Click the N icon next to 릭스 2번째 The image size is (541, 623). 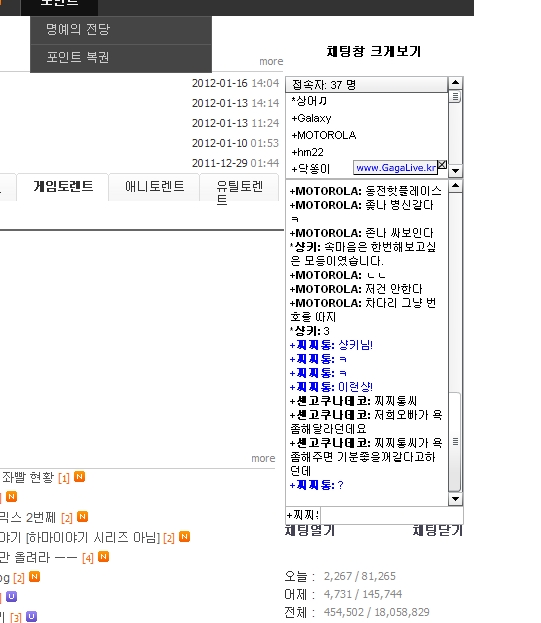tap(82, 516)
